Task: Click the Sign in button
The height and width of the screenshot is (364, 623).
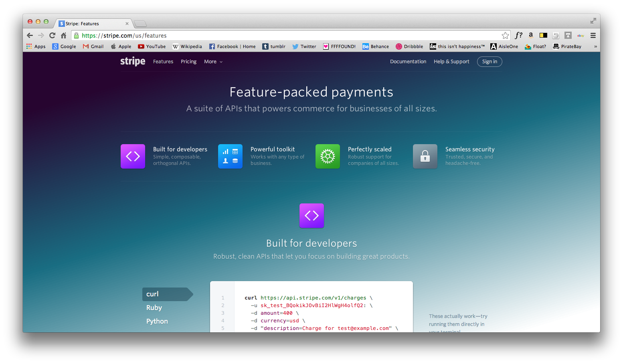Action: pyautogui.click(x=489, y=62)
